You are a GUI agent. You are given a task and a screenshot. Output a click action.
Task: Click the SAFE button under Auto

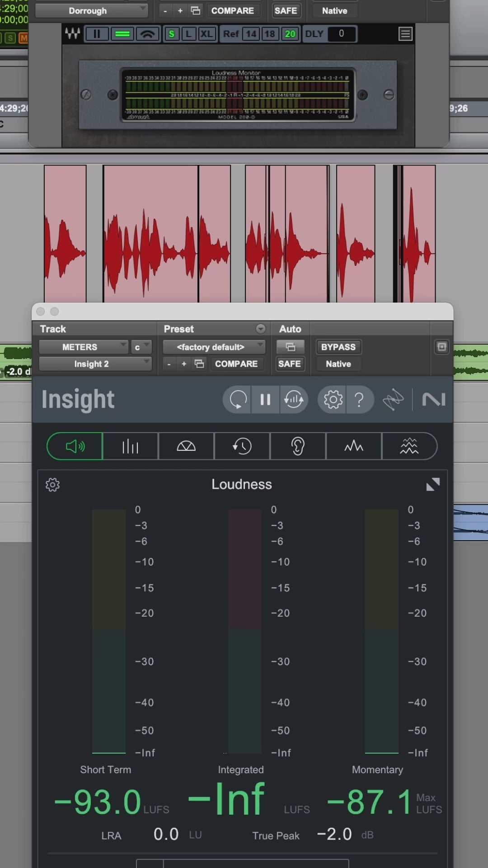coord(289,364)
